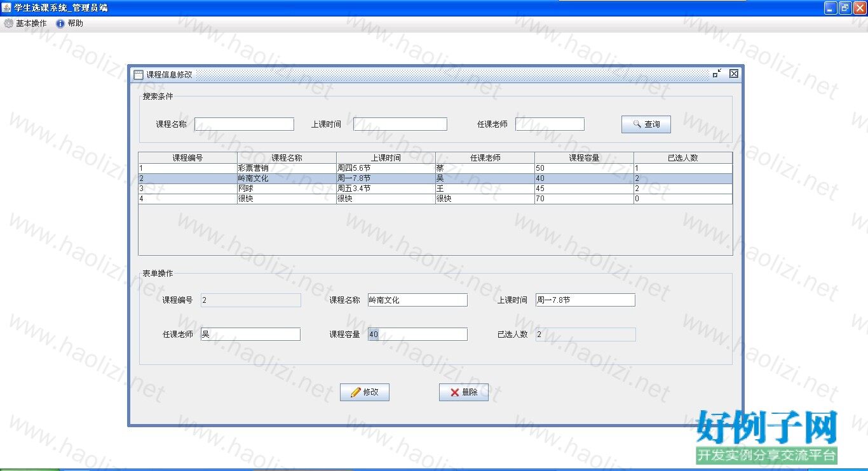Click the search 上课时间 input field

400,124
